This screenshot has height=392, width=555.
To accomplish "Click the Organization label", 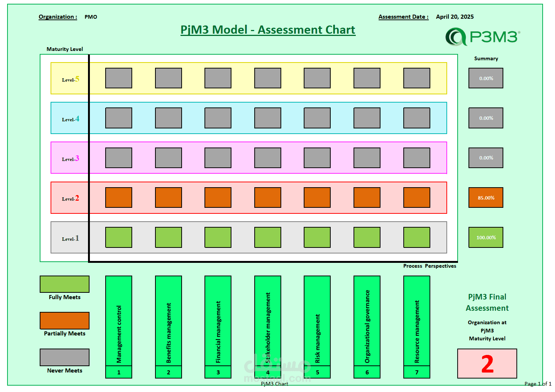I will 58,17.
